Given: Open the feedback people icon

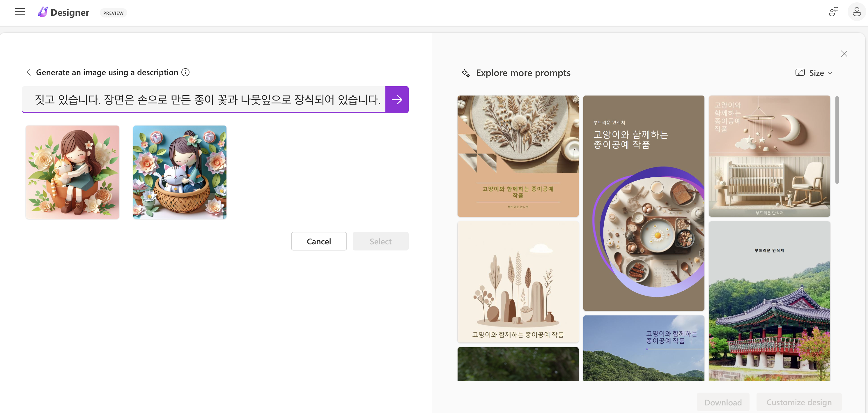Looking at the screenshot, I should pos(833,12).
